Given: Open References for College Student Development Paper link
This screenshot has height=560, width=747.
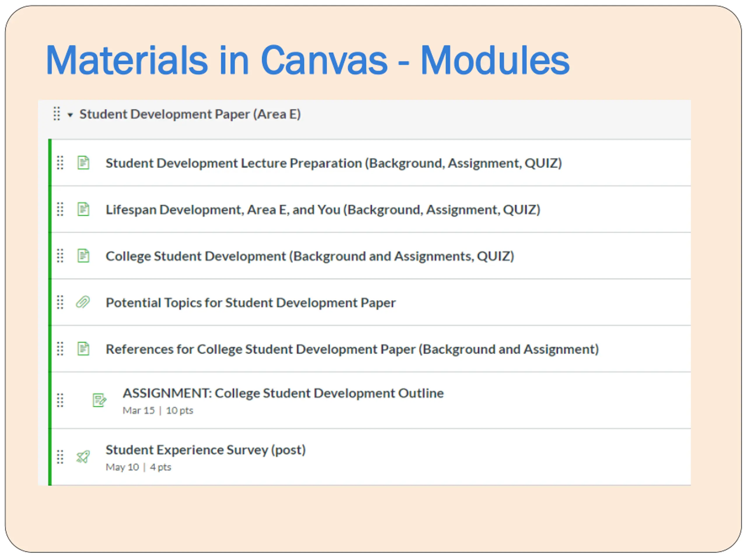Looking at the screenshot, I should point(352,349).
